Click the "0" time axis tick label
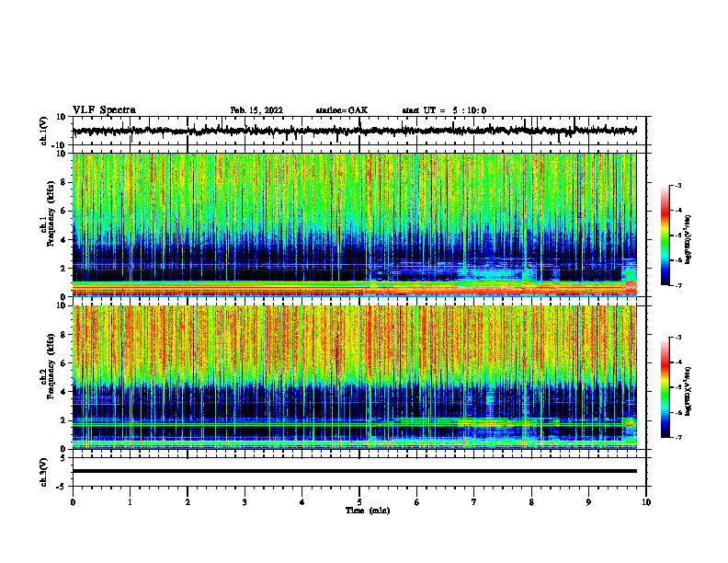The image size is (728, 563). (73, 502)
